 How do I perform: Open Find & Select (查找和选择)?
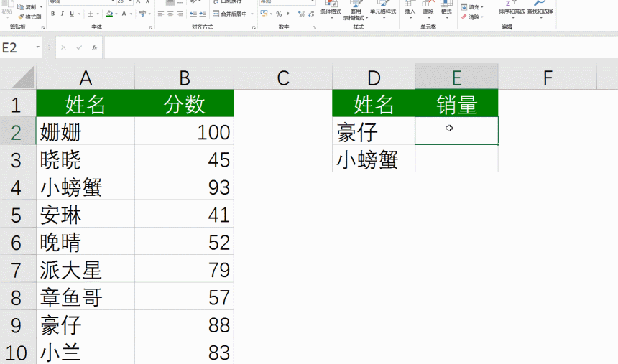click(540, 9)
